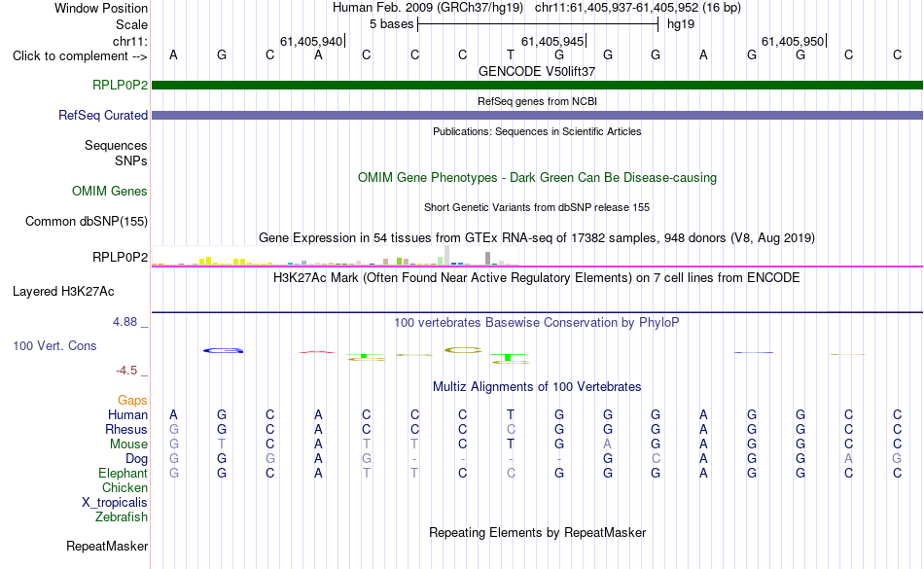Click the 61,405,950 ruler position marker
The image size is (924, 569).
tap(793, 41)
